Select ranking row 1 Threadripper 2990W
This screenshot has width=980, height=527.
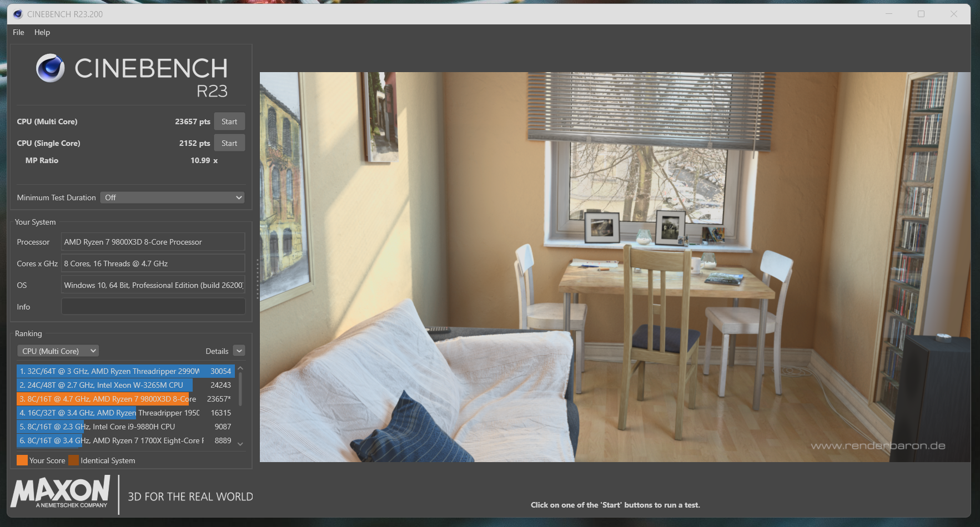pyautogui.click(x=125, y=371)
